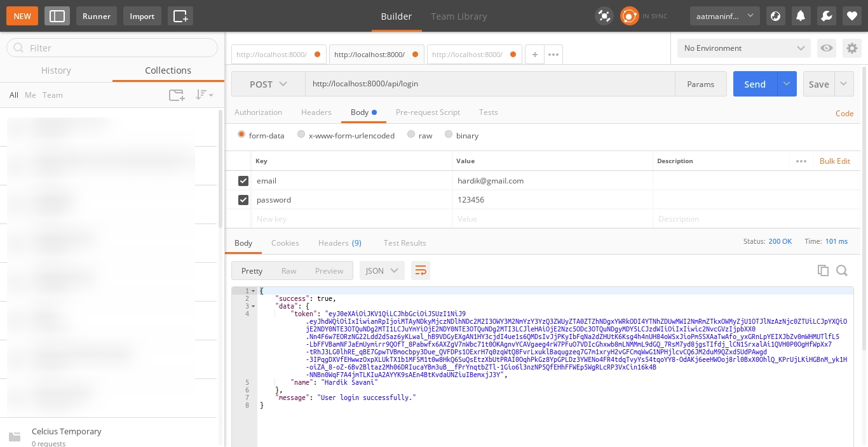This screenshot has width=868, height=447.
Task: Open the Headers request tab
Action: tap(316, 112)
